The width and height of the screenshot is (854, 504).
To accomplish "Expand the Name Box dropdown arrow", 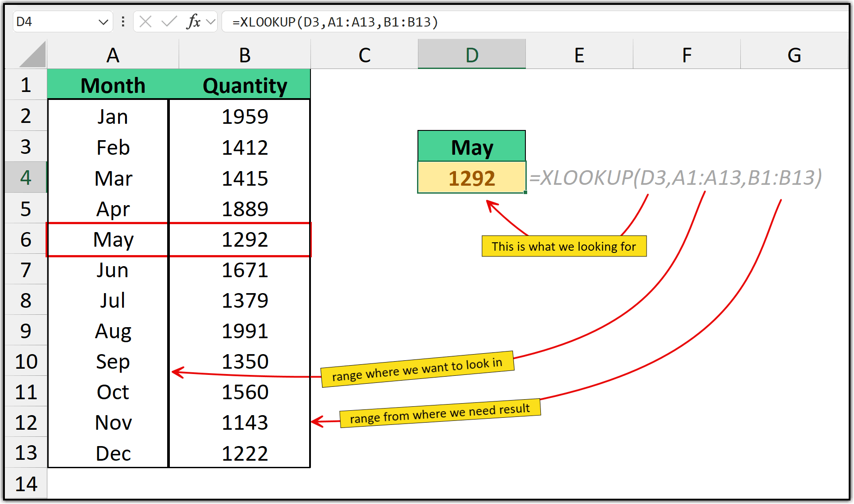I will tap(103, 22).
